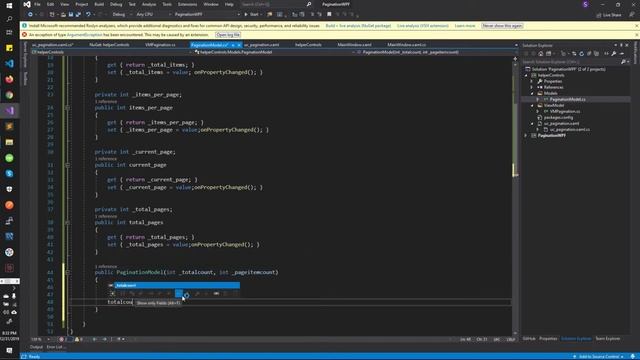640x360 pixels.
Task: Click the Undo toolbar icon
Action: coord(88,14)
